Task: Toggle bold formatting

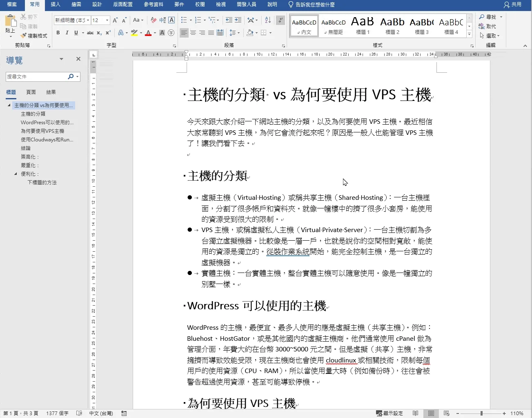Action: tap(58, 33)
